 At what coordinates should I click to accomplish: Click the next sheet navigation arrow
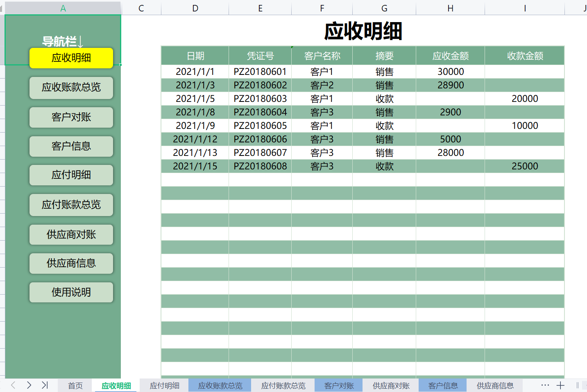point(29,385)
